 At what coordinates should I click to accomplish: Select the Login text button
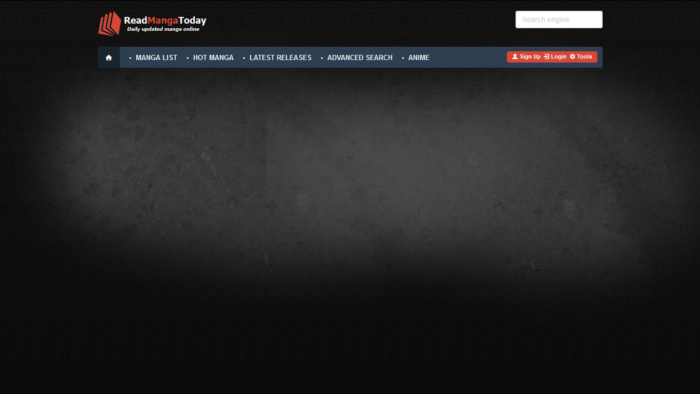pyautogui.click(x=558, y=57)
